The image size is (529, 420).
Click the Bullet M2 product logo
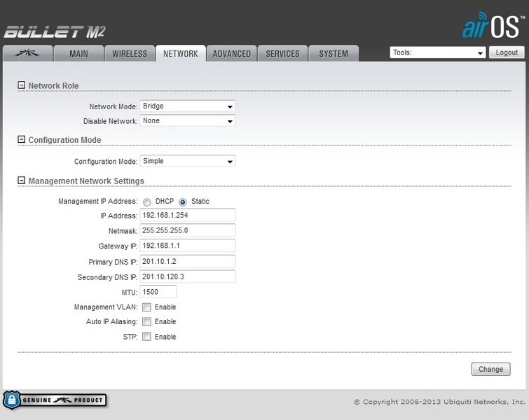pos(55,32)
